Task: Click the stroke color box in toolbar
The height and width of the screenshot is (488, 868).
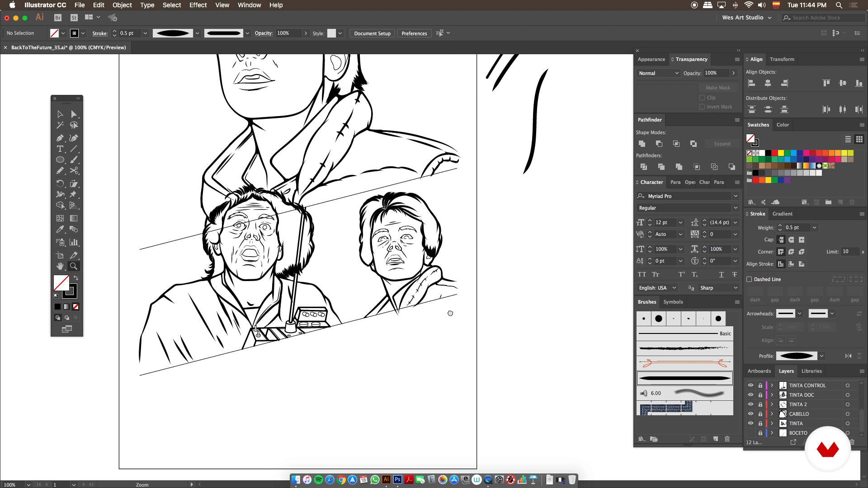Action: (70, 291)
